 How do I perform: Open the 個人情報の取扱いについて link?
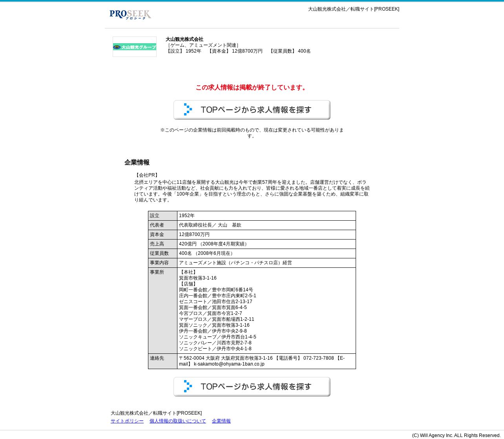pos(178,421)
